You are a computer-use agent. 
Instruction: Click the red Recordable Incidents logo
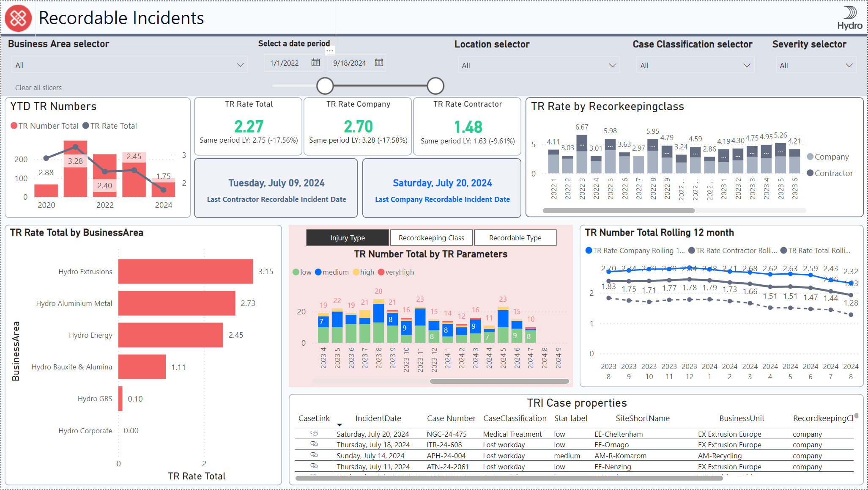[x=18, y=18]
